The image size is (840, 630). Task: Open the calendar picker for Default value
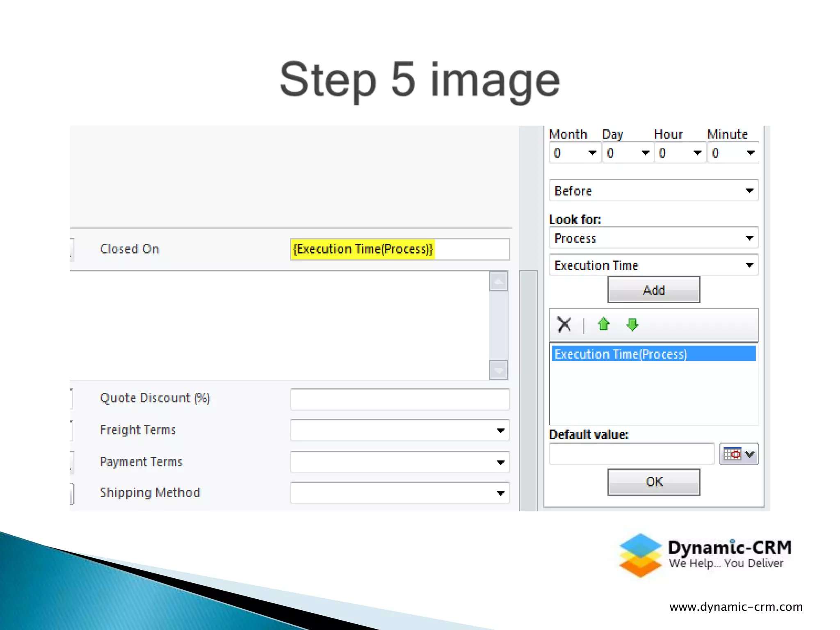click(x=739, y=454)
